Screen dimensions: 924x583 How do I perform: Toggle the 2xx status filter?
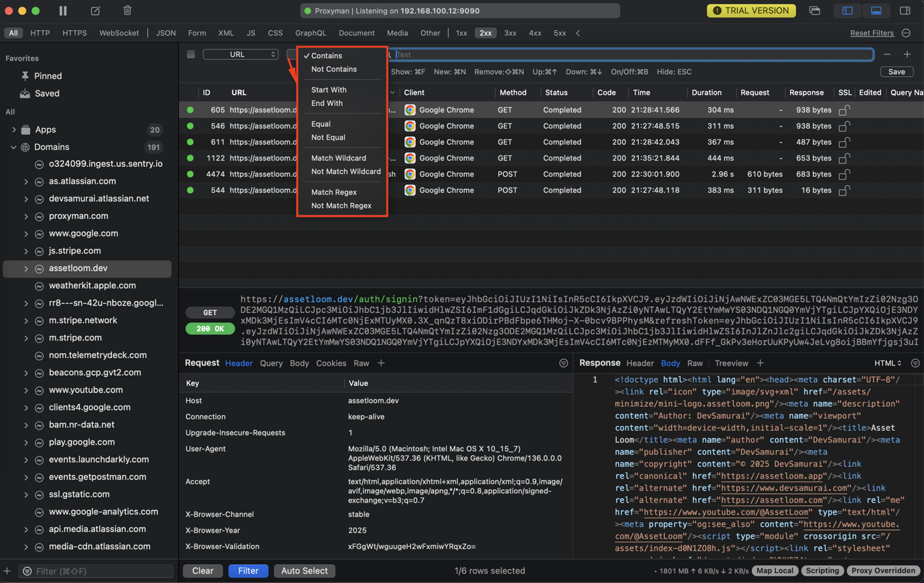pos(485,33)
